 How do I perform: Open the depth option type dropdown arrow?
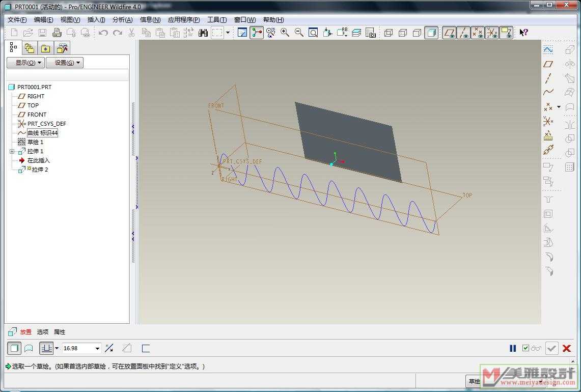point(57,348)
